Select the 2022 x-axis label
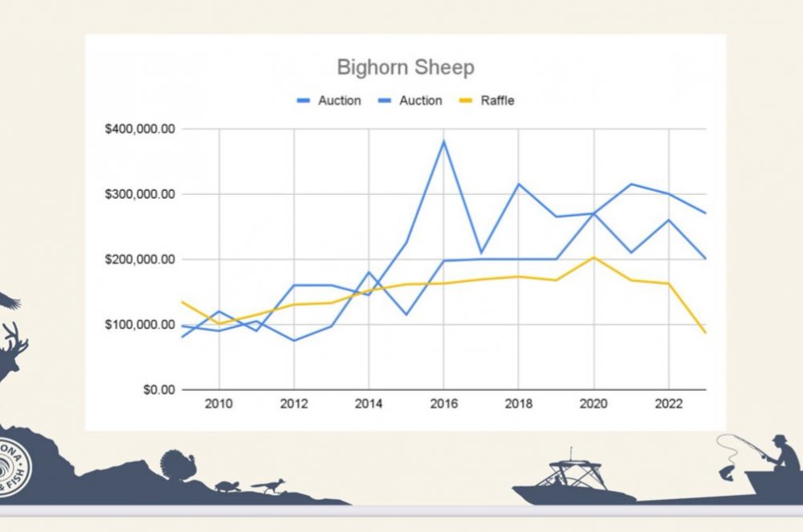Viewport: 803px width, 532px height. tap(668, 404)
